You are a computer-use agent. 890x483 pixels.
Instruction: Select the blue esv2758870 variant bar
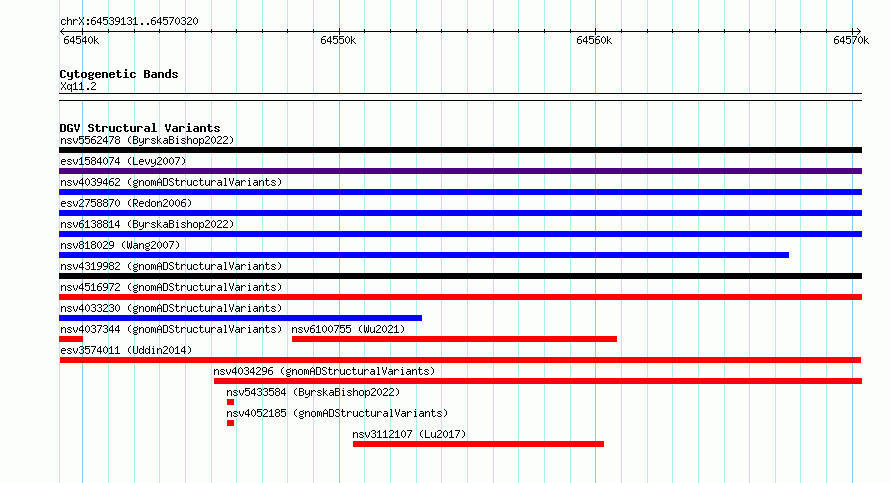(x=460, y=213)
